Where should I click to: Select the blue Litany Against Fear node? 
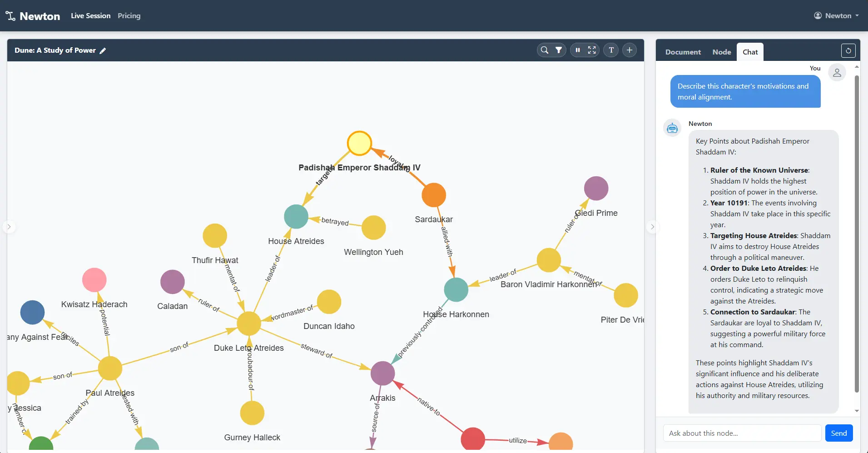pos(32,313)
